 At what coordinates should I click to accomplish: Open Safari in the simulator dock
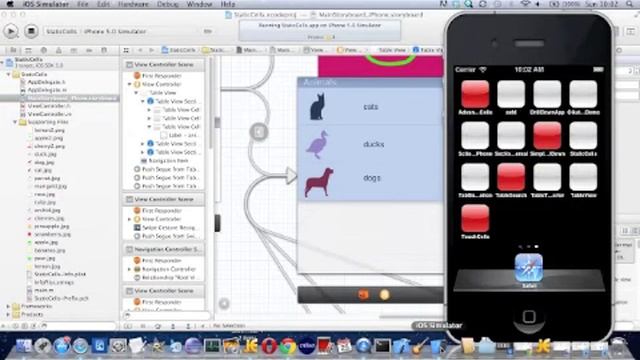529,270
